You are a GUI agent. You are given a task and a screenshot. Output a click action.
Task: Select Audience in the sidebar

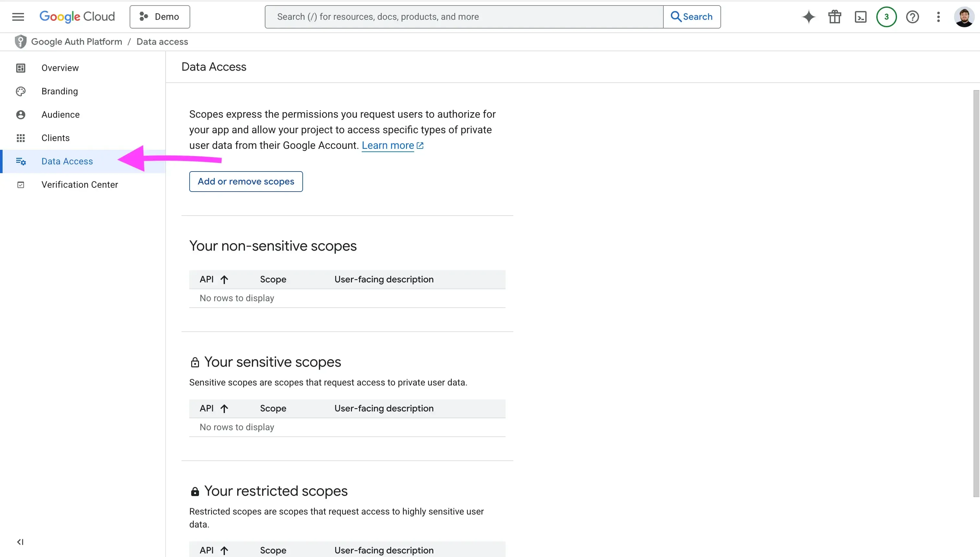(60, 115)
